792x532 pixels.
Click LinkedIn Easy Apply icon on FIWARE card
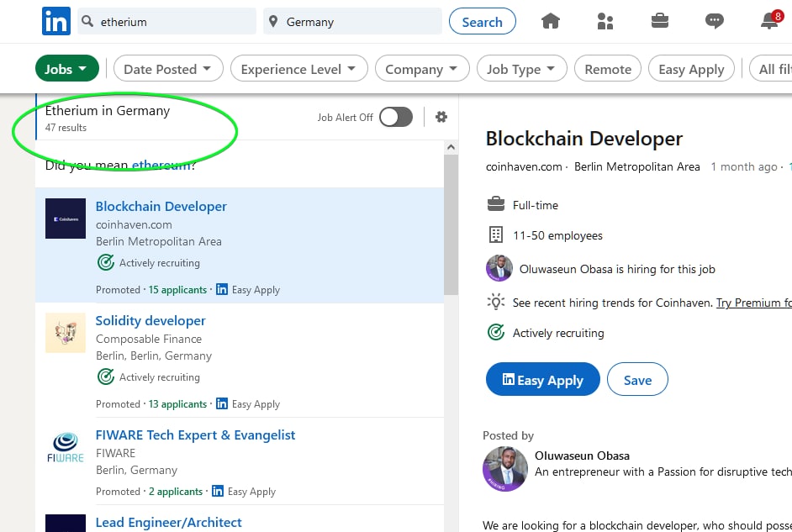pyautogui.click(x=218, y=491)
